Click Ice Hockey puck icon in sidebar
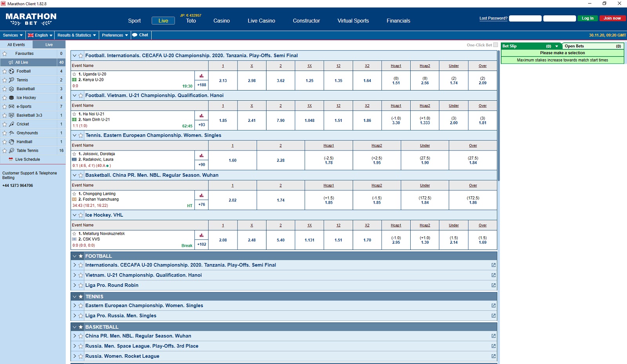Viewport: 627px width, 364px height. click(x=11, y=98)
